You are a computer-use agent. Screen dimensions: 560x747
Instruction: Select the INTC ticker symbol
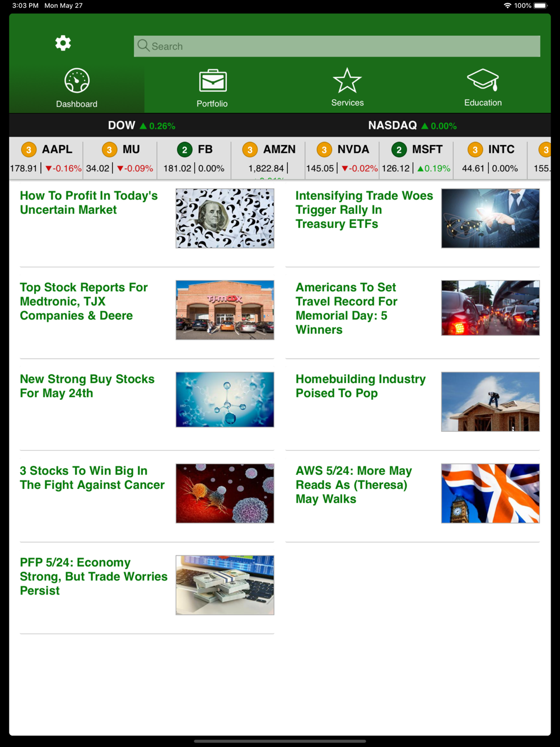pos(501,150)
